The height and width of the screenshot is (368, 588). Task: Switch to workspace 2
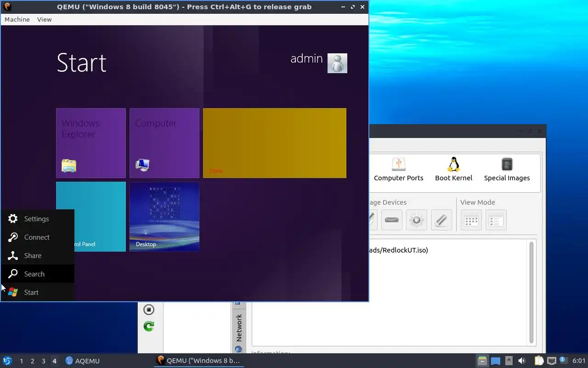point(32,361)
